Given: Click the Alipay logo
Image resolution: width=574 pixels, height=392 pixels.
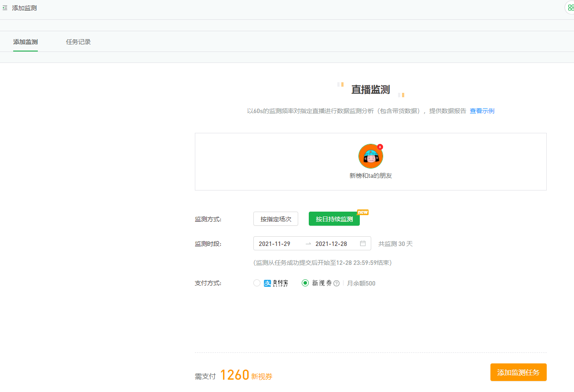Looking at the screenshot, I should 276,283.
